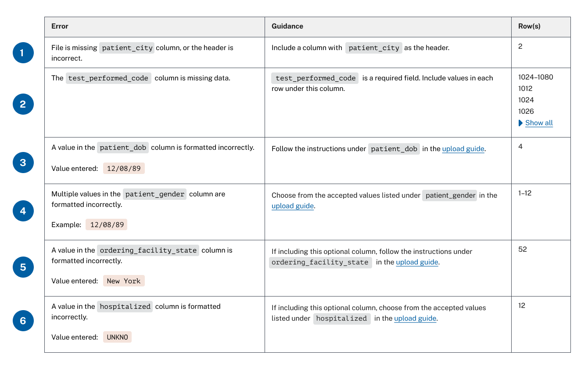
Task: Select hospitalized code in the Guidance column
Action: tap(341, 318)
